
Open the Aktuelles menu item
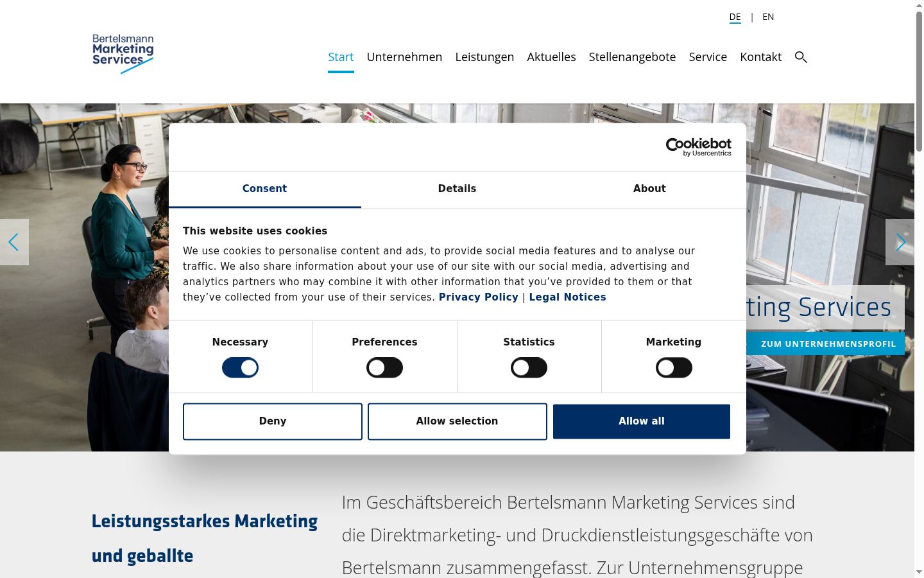(551, 57)
